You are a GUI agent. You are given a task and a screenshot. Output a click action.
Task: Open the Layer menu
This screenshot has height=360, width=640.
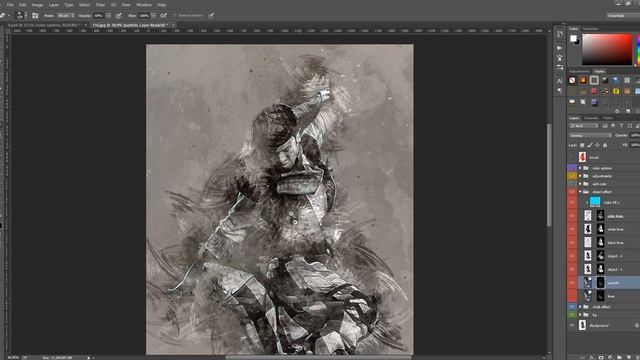(x=53, y=5)
